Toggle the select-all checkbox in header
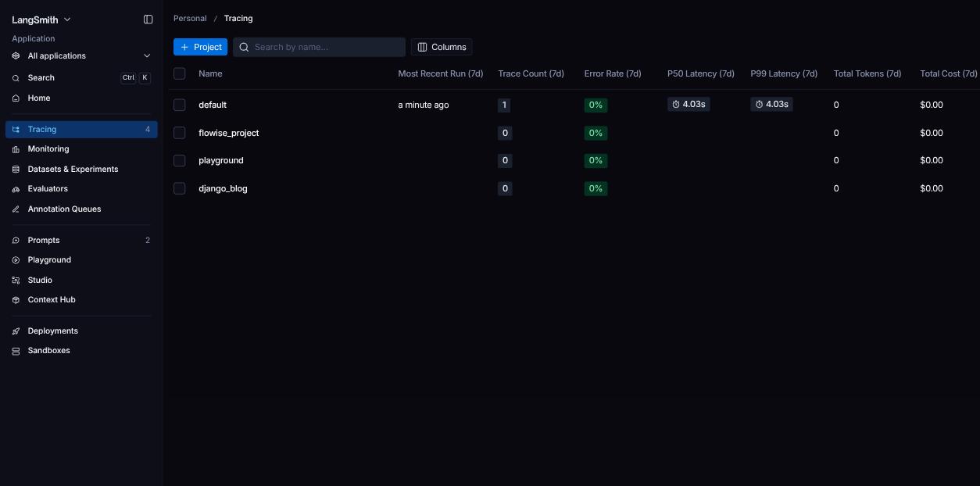 tap(180, 73)
